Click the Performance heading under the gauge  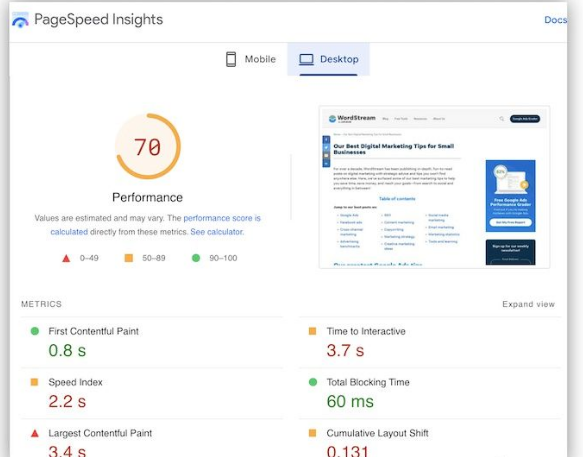(x=148, y=197)
